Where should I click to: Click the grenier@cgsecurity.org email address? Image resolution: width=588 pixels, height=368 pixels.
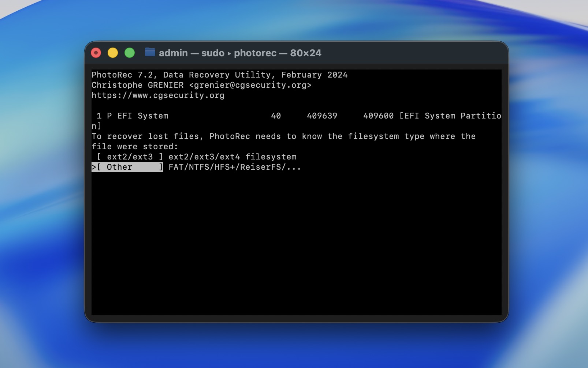click(x=250, y=85)
